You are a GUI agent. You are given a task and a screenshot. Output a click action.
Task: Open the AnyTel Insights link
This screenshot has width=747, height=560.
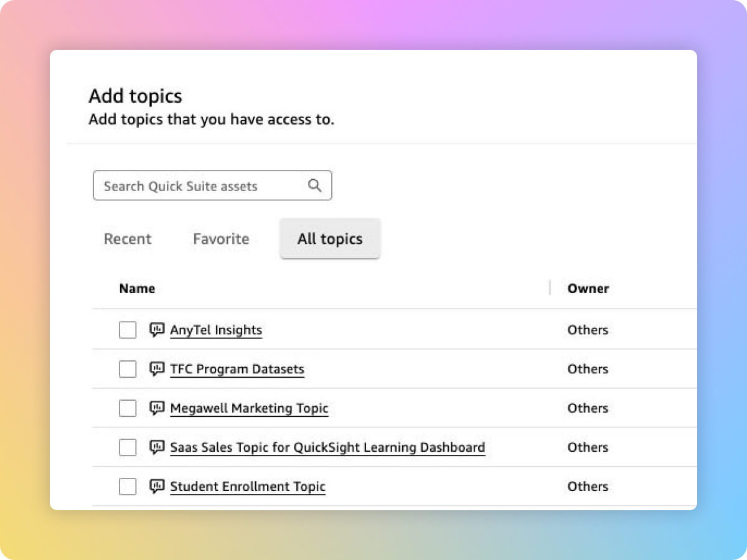tap(216, 330)
